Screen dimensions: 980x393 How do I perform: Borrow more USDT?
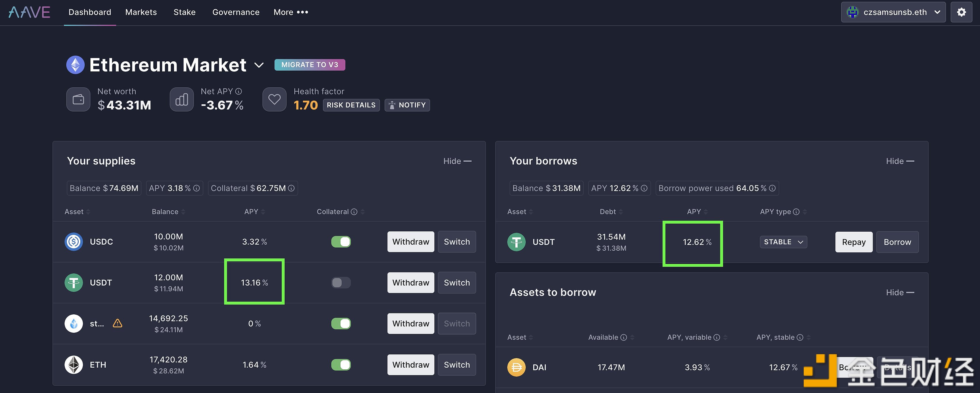[897, 242]
